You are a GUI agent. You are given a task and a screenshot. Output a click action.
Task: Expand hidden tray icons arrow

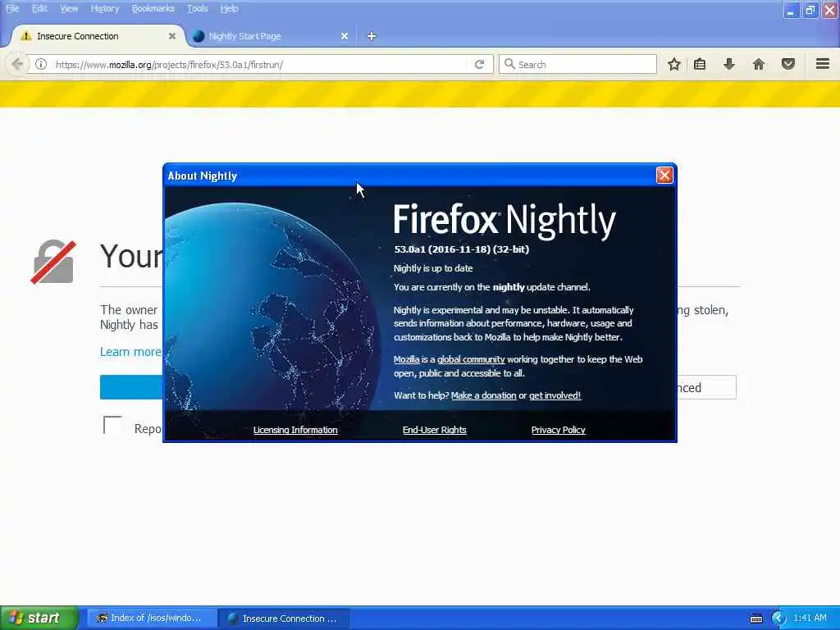click(778, 619)
